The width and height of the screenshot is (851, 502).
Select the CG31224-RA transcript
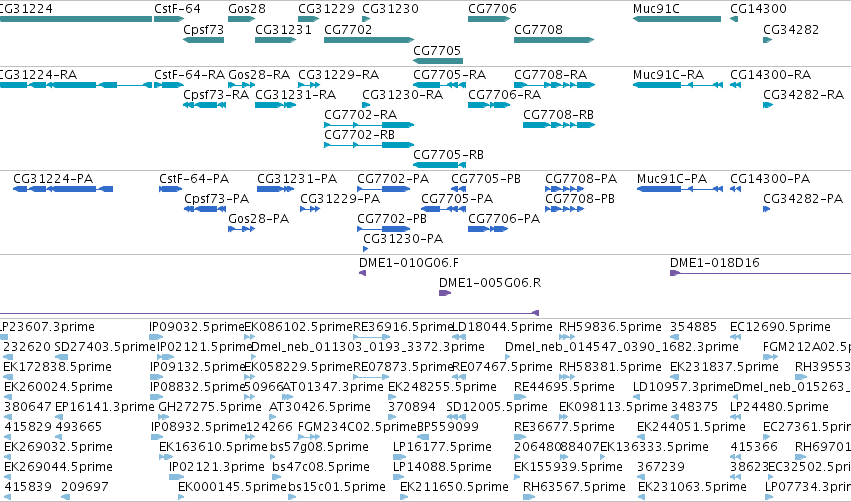(76, 85)
